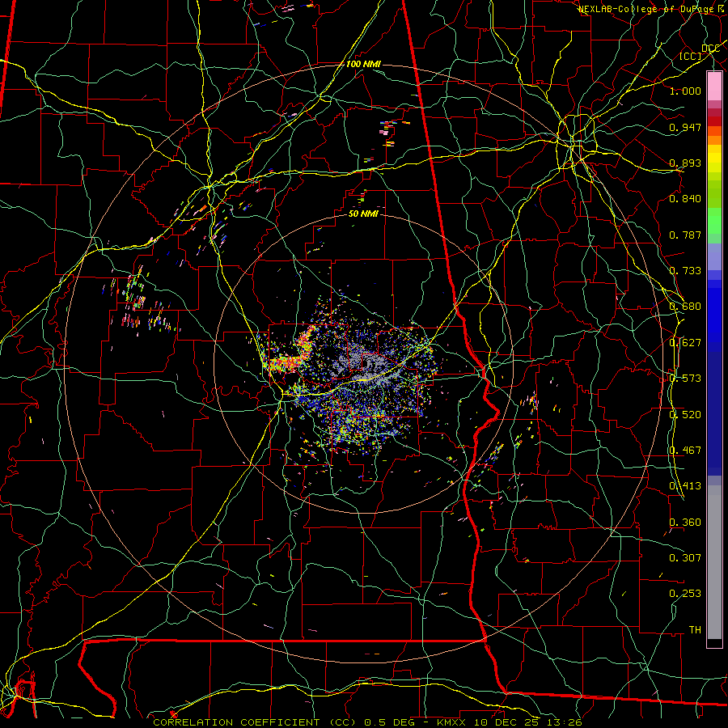Select the 0.893 scale value
728x728 pixels.
coord(685,163)
